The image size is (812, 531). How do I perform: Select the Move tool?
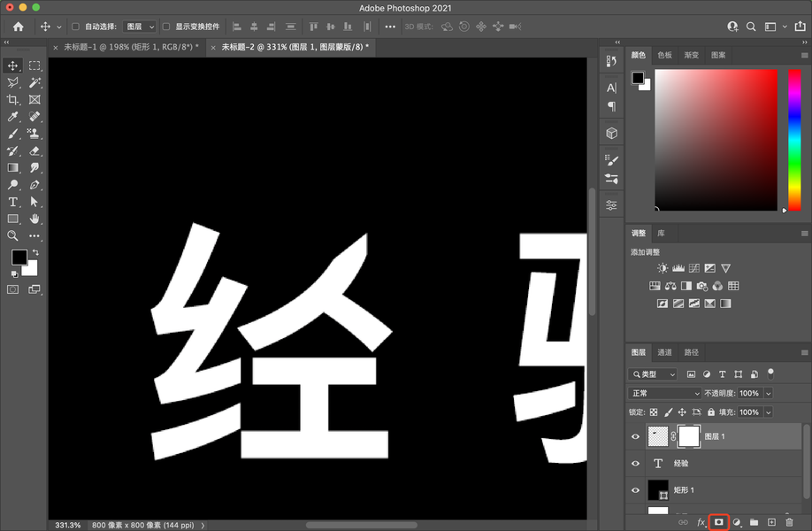[x=13, y=65]
